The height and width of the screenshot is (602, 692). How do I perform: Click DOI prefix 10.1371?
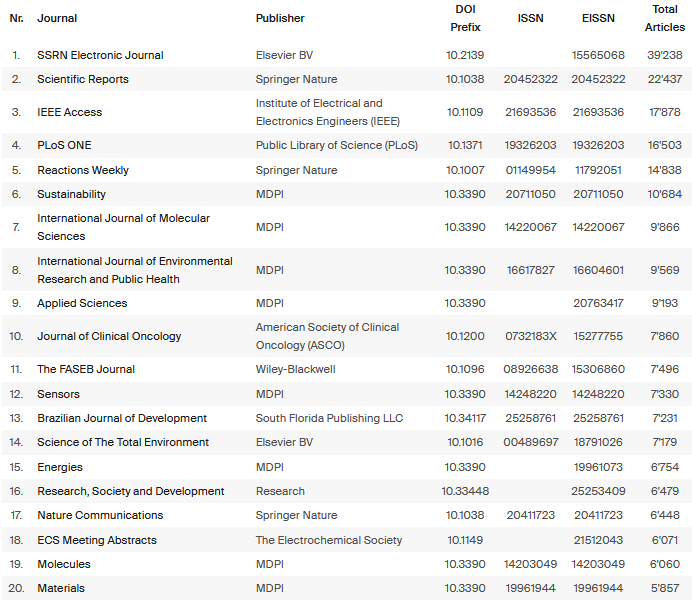(465, 145)
